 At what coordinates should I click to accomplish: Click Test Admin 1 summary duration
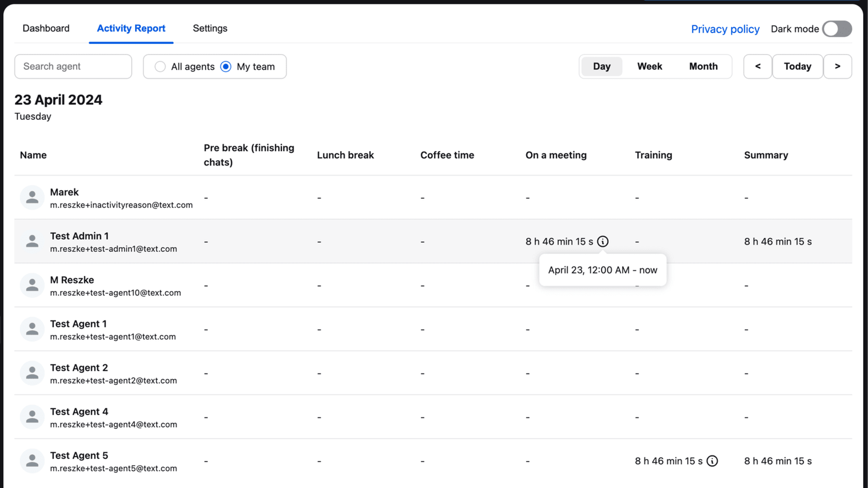point(778,242)
